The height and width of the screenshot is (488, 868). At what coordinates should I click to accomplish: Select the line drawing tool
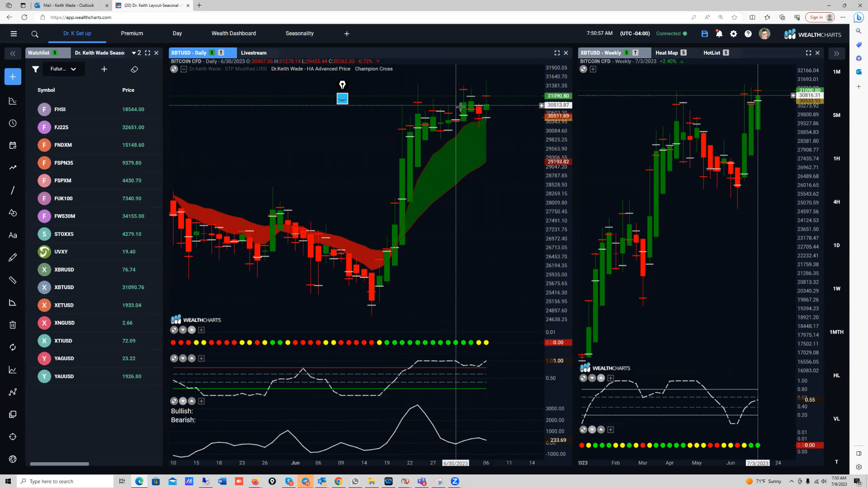click(x=13, y=190)
